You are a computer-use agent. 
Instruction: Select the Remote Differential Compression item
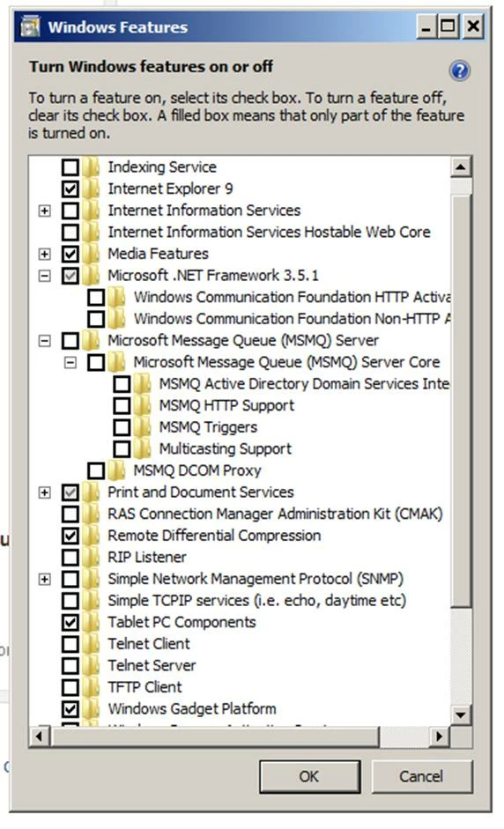coord(214,536)
